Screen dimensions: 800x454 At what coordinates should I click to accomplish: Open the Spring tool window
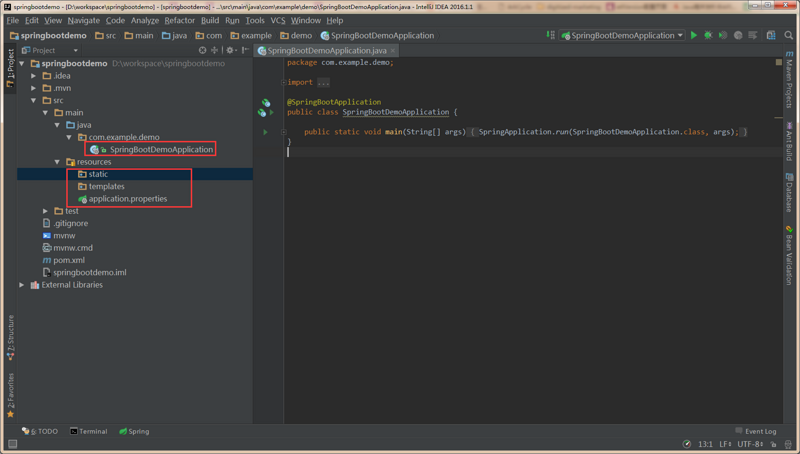coord(134,431)
